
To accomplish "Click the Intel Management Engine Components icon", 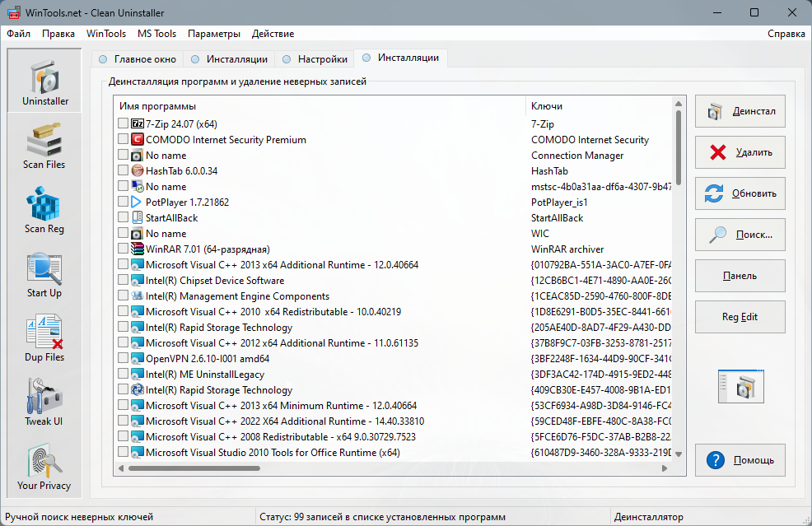I will coord(138,296).
